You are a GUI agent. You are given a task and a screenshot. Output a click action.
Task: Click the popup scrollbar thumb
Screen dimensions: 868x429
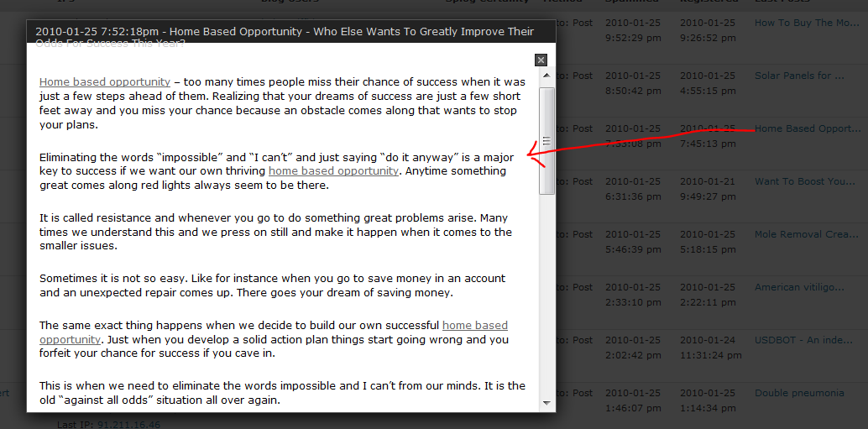coord(546,140)
